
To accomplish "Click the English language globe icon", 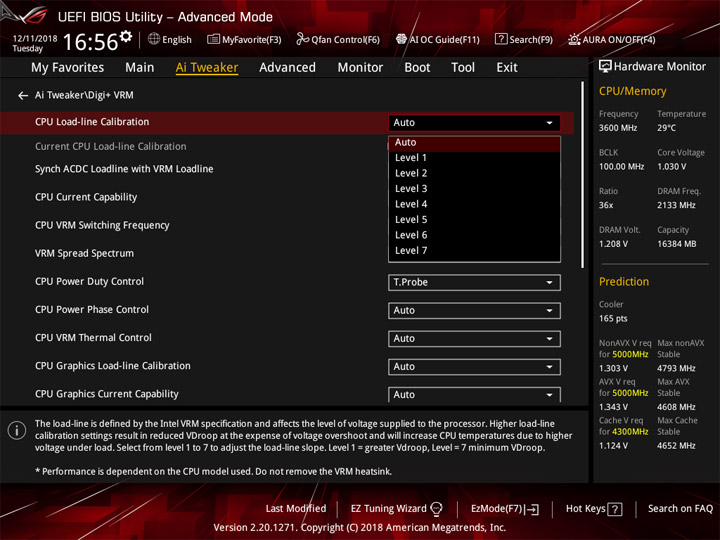I will point(154,39).
